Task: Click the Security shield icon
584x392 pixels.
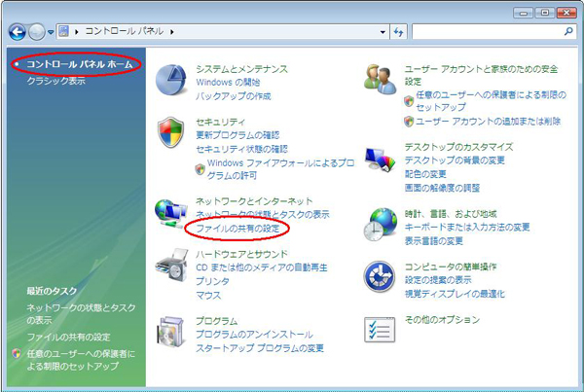Action: pos(170,132)
